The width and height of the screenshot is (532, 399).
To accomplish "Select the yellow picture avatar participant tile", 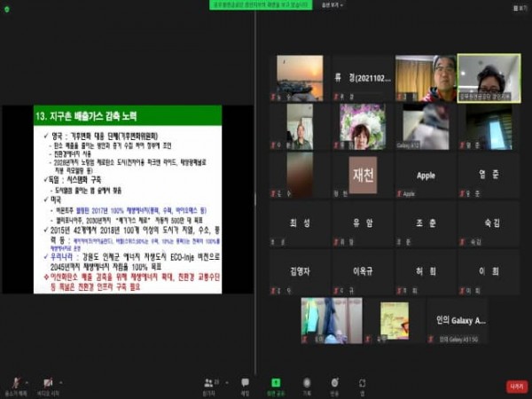I will pos(395,321).
